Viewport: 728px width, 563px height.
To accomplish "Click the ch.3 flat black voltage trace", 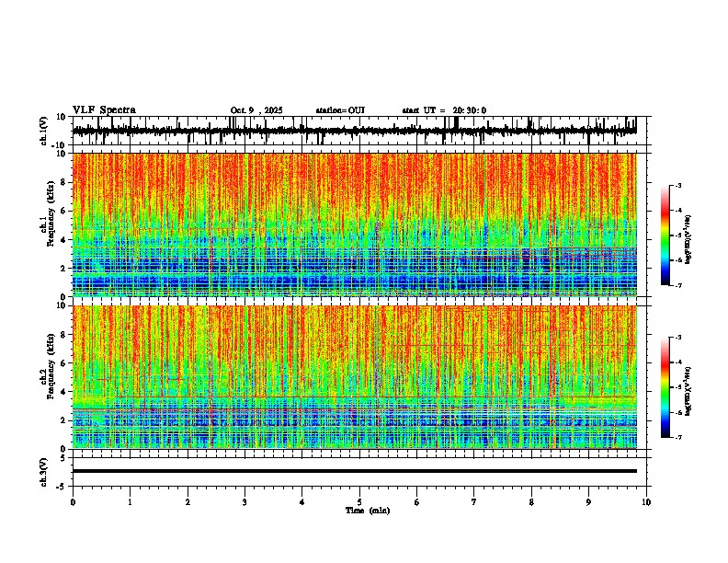I will [x=354, y=471].
